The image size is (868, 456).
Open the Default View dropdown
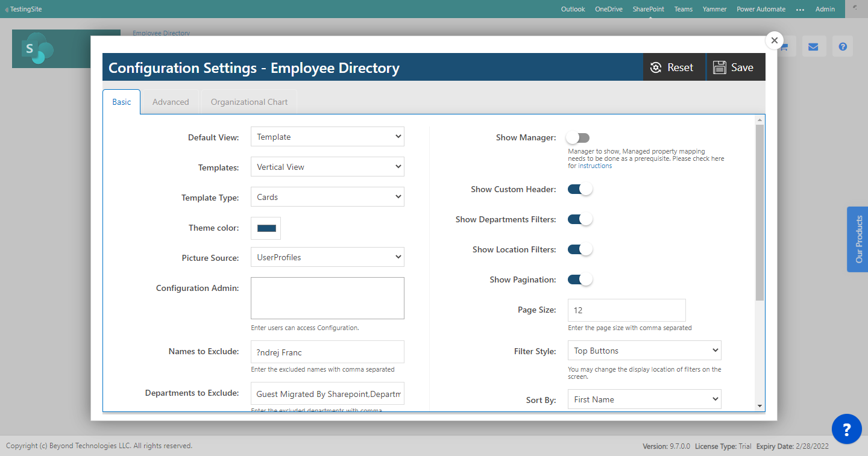[x=327, y=137]
